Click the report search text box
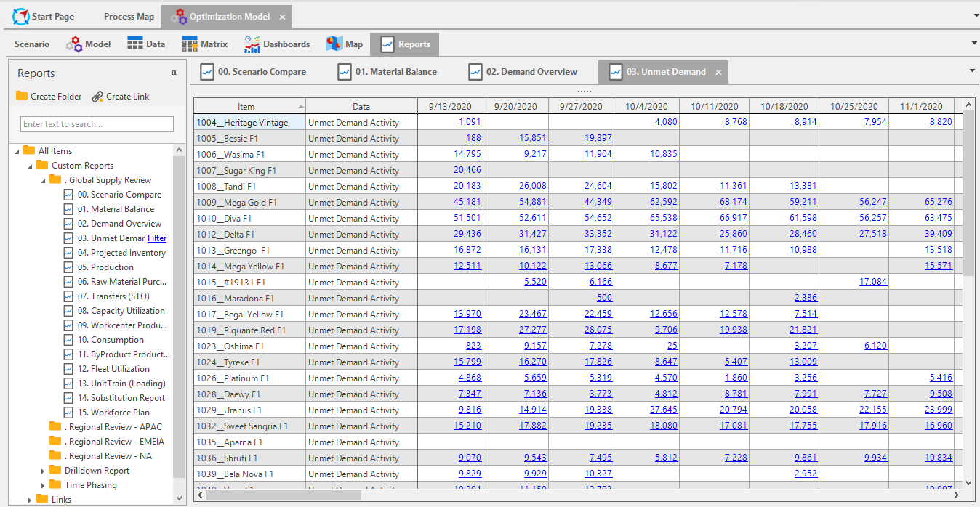The width and height of the screenshot is (980, 507). coord(97,124)
